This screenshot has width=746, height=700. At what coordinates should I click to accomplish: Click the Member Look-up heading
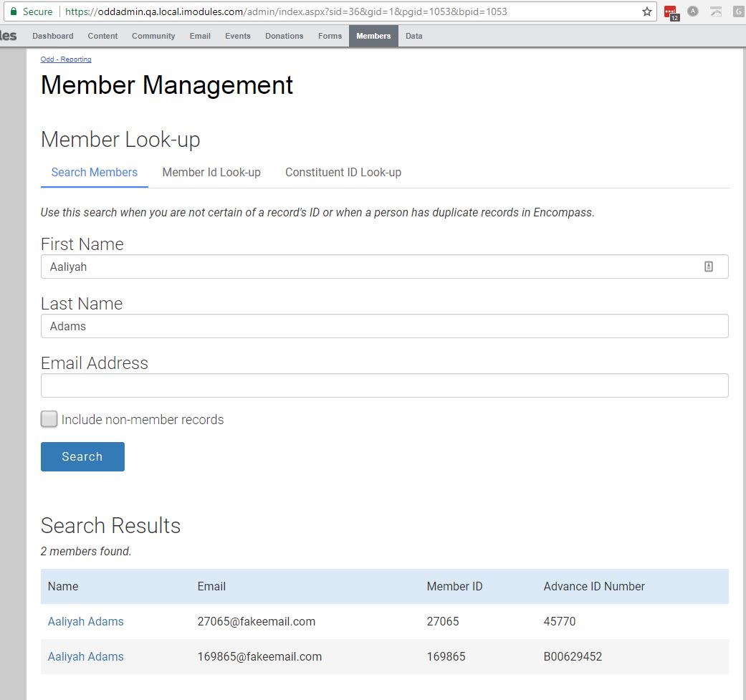(120, 140)
